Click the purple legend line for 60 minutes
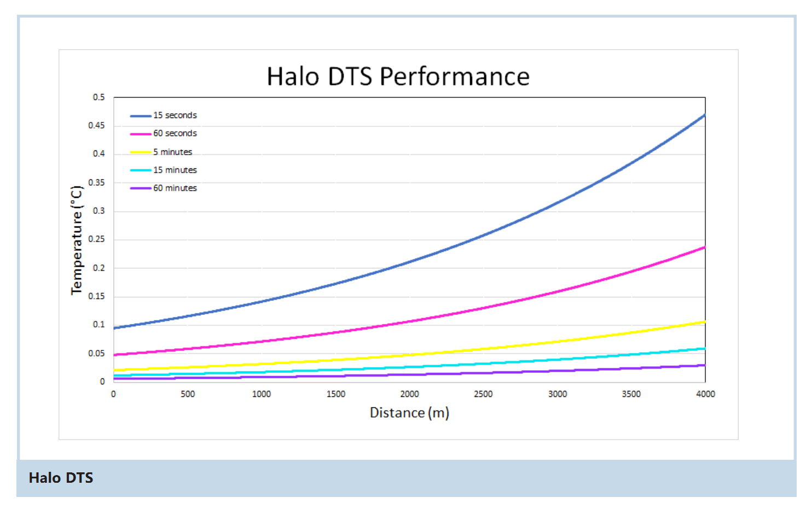The image size is (812, 515). (x=141, y=188)
